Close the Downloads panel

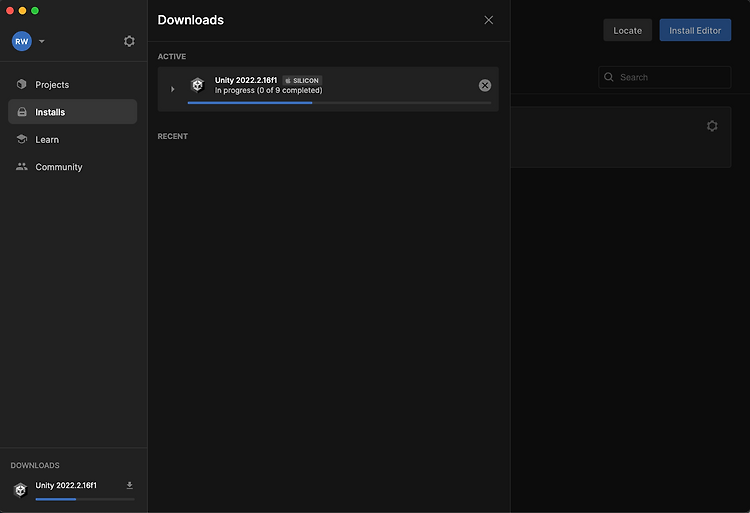[x=488, y=20]
